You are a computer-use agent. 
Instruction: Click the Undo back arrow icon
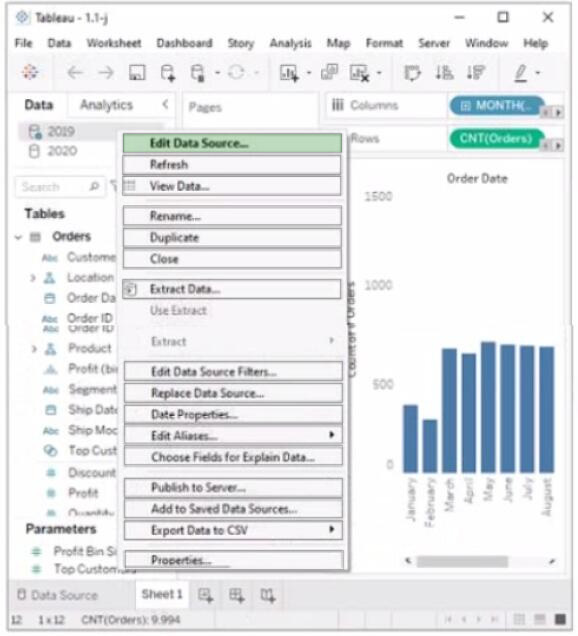tap(75, 73)
